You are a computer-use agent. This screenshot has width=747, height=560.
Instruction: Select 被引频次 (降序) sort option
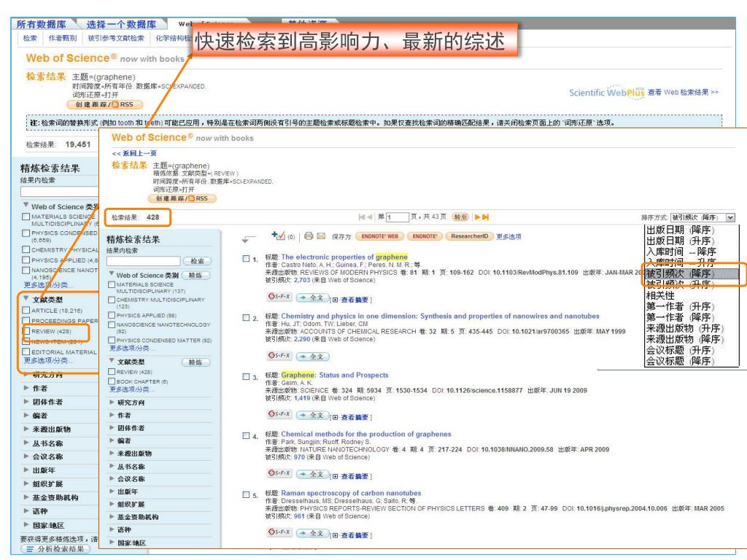pyautogui.click(x=681, y=274)
